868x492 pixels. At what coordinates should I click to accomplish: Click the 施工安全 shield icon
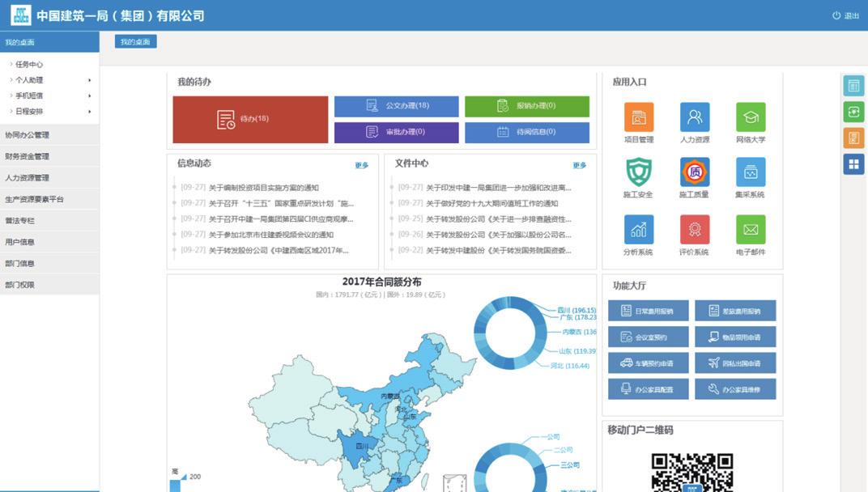click(639, 172)
